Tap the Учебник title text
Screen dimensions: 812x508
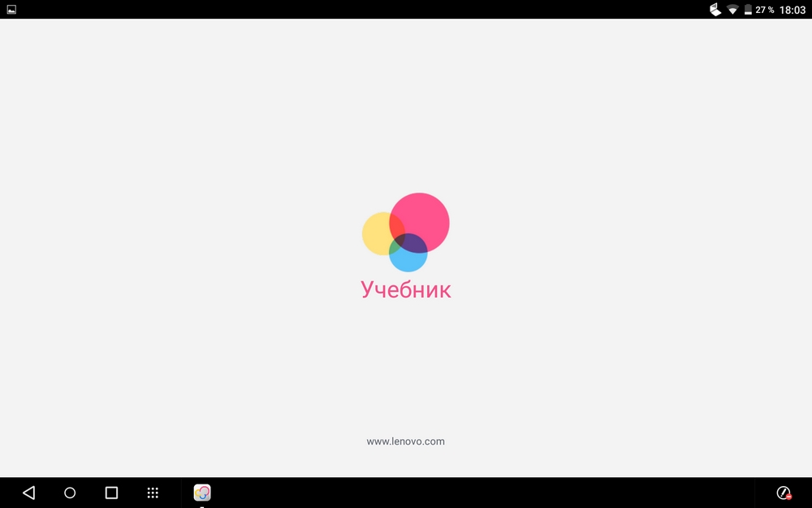pyautogui.click(x=405, y=289)
